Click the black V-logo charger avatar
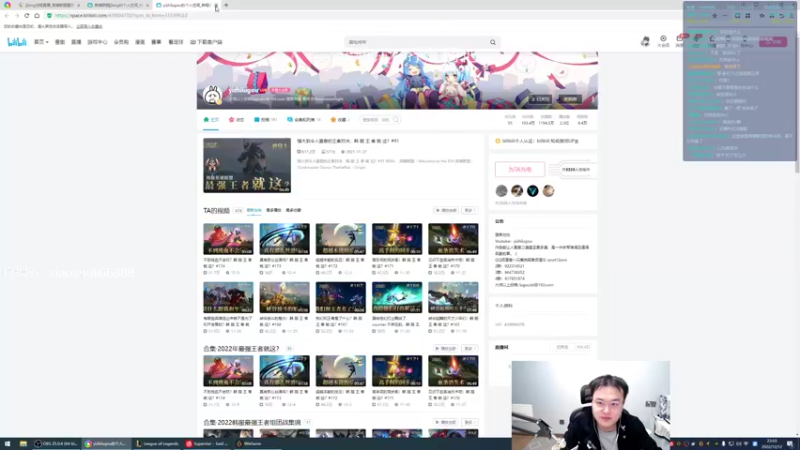 533,191
